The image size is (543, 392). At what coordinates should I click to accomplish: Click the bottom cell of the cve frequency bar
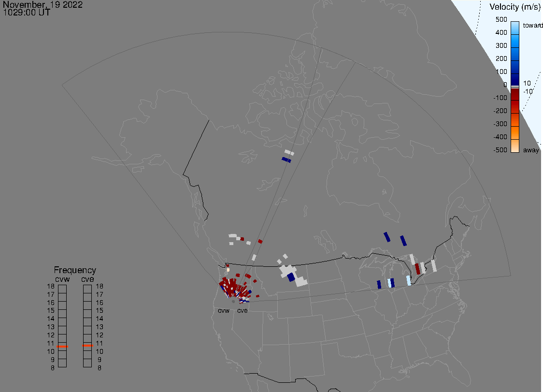[x=87, y=363]
